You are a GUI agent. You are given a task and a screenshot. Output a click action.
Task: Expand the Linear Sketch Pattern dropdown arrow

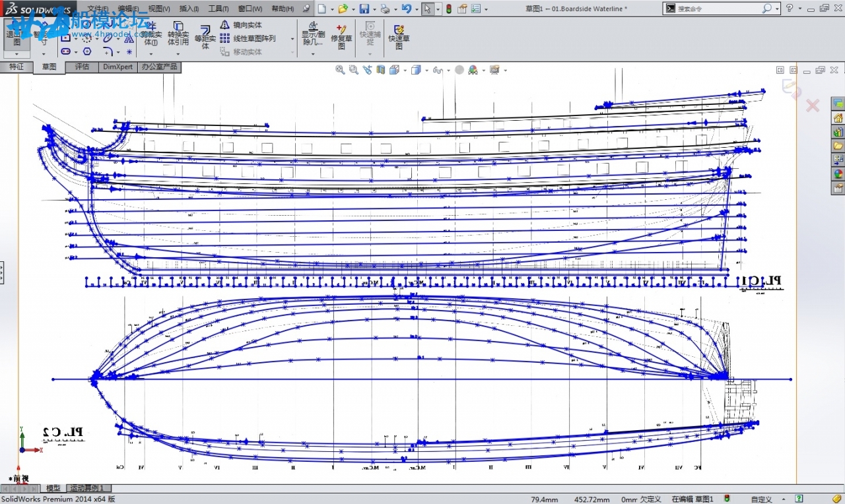pyautogui.click(x=292, y=38)
